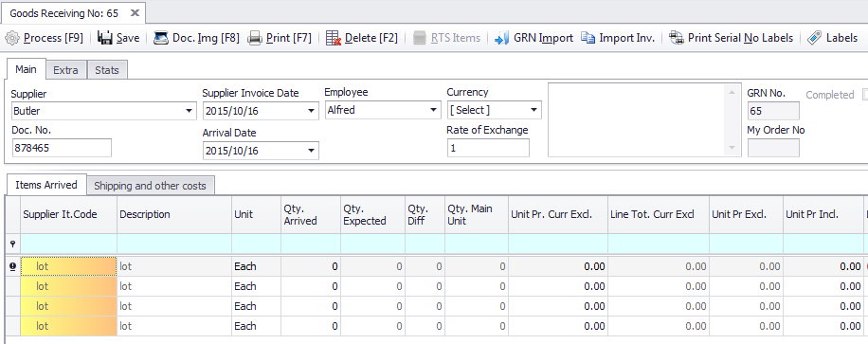Click the Save button label
This screenshot has width=868, height=344.
[128, 38]
